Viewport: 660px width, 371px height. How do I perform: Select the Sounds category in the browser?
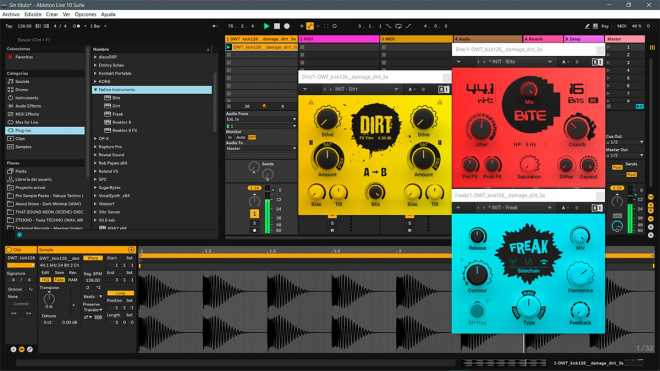pyautogui.click(x=22, y=81)
